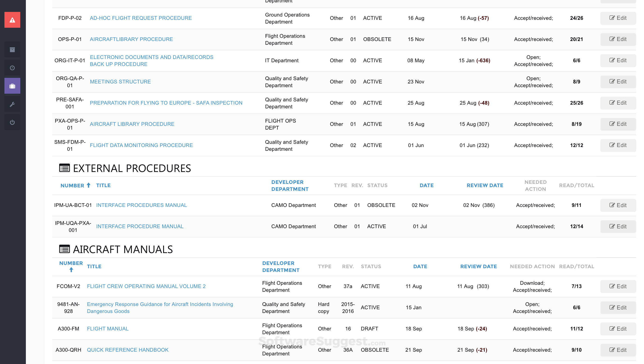Viewport: 644px width, 364px height.
Task: Click the Aircraft Manuals list icon
Action: tap(64, 249)
